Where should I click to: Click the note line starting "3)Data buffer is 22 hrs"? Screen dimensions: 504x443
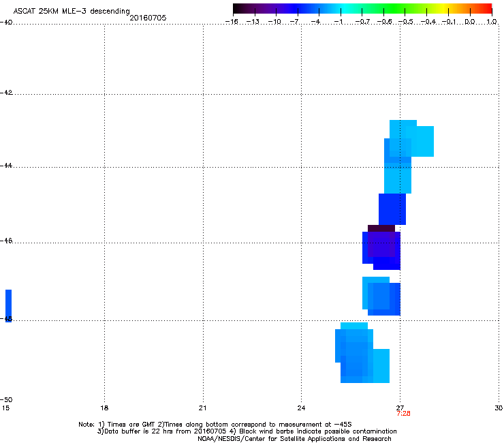pos(247,431)
